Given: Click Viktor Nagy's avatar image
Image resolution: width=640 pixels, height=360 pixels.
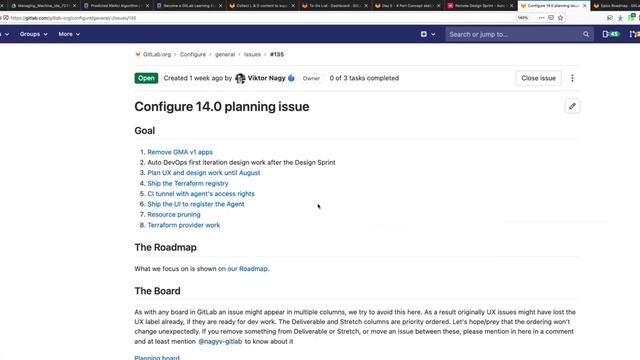Looking at the screenshot, I should tap(240, 78).
